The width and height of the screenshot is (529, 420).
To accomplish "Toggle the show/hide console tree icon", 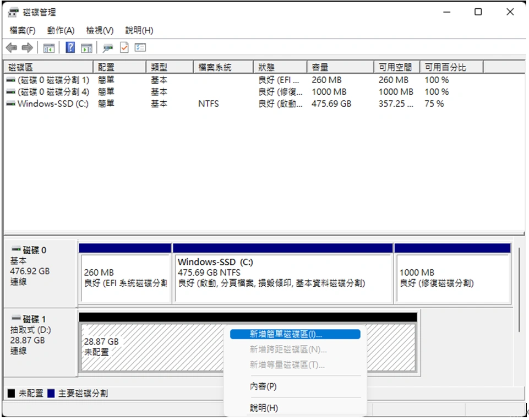I will point(49,48).
